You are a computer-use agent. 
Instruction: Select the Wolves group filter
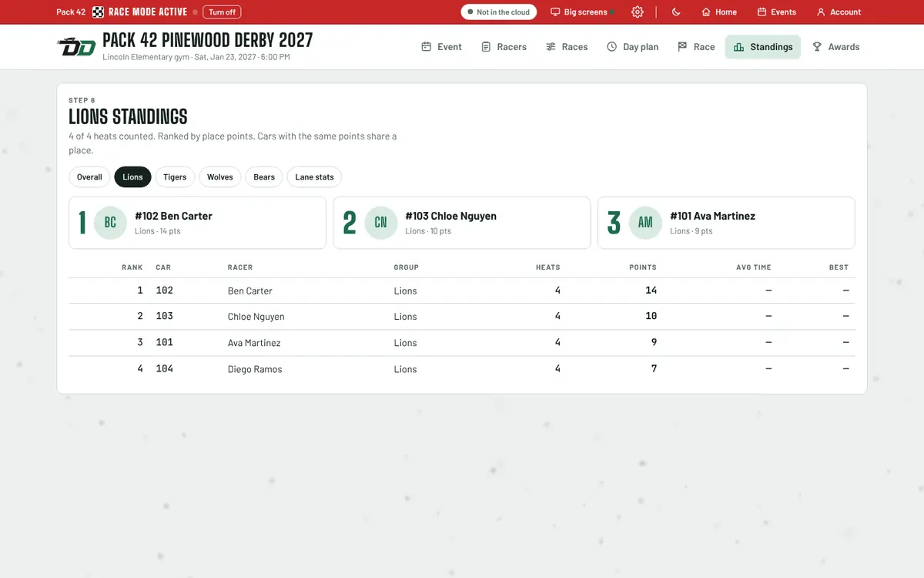click(x=219, y=177)
